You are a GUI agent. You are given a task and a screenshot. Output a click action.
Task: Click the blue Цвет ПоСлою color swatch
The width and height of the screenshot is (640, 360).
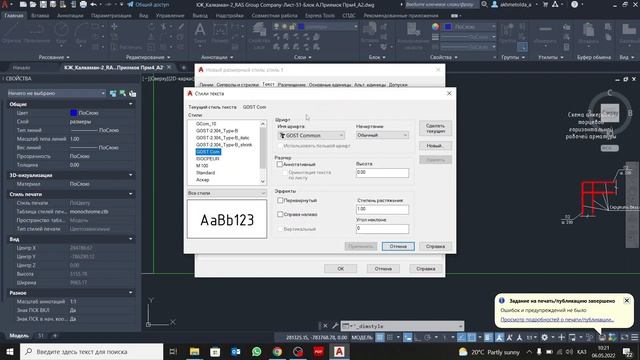coord(73,113)
